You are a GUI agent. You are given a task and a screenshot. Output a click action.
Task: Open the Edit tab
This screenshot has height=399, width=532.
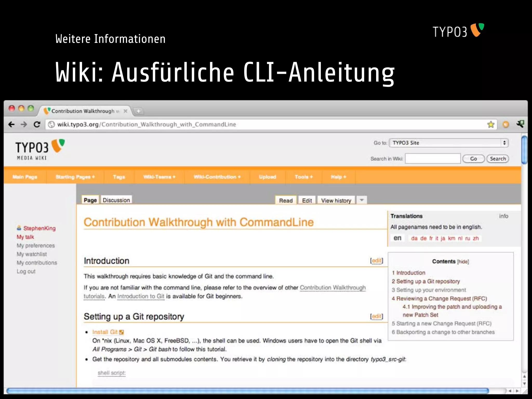307,201
